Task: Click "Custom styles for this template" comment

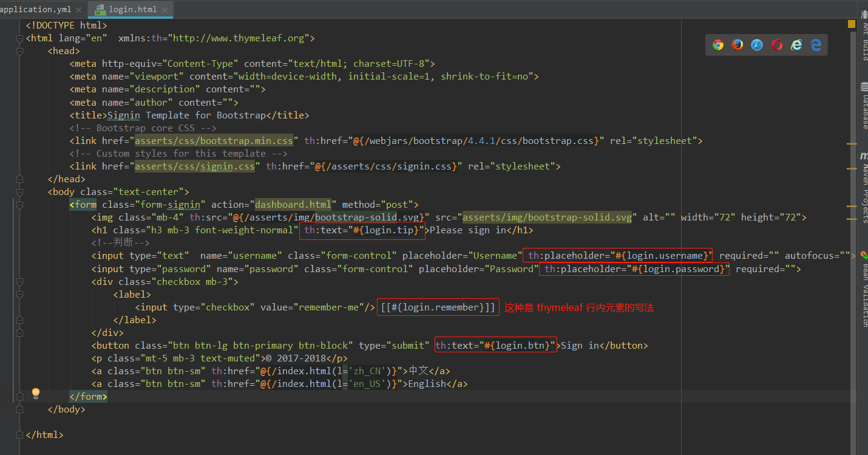Action: (x=181, y=154)
